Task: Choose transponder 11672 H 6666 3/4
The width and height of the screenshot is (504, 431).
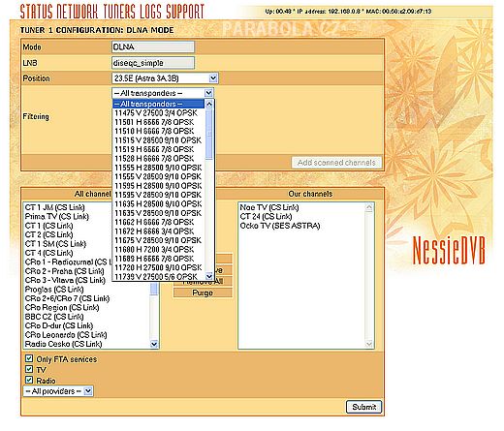Action: [x=158, y=231]
